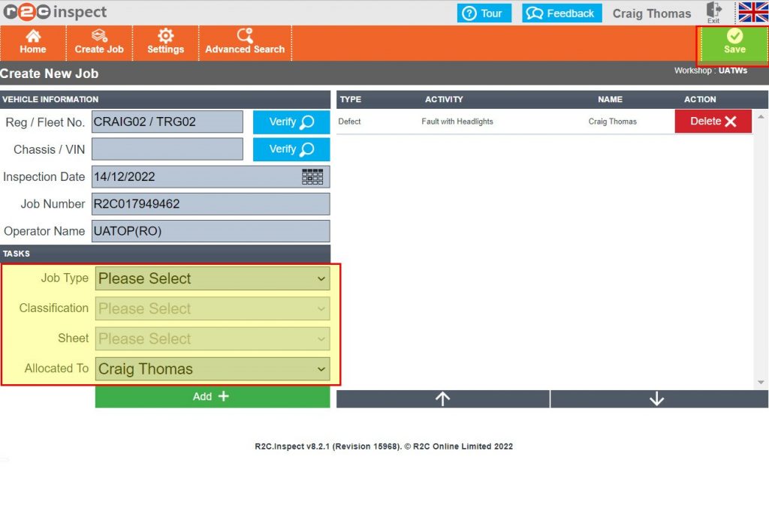Screen dimensions: 769x532
Task: Open the Home screen from the toolbar
Action: [x=32, y=43]
